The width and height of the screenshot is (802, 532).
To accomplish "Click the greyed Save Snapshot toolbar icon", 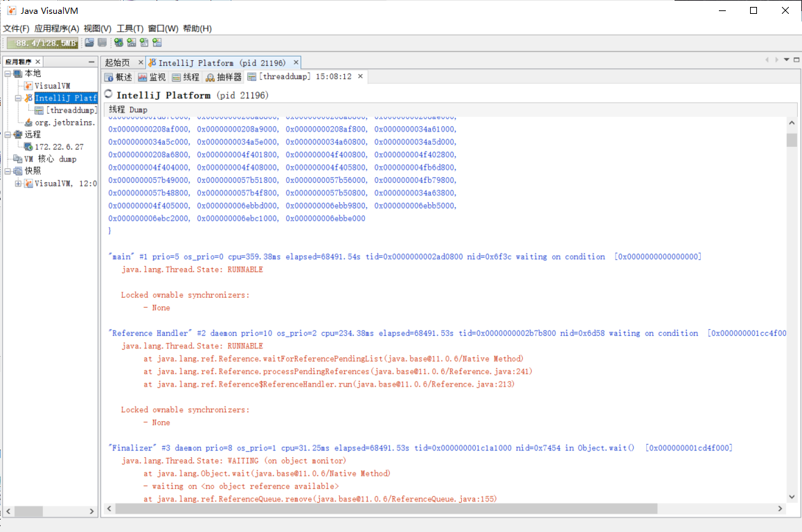I will click(103, 42).
